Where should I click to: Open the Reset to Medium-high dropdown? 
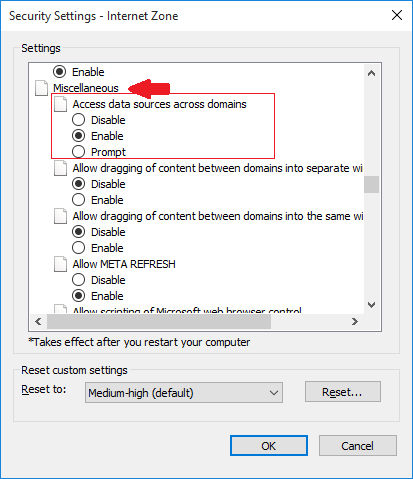pos(184,393)
